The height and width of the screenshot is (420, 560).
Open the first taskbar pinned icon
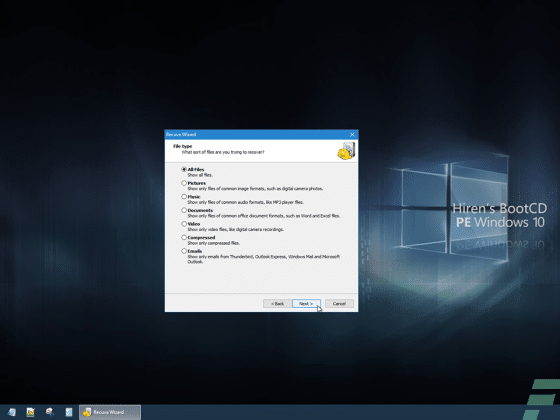point(12,412)
